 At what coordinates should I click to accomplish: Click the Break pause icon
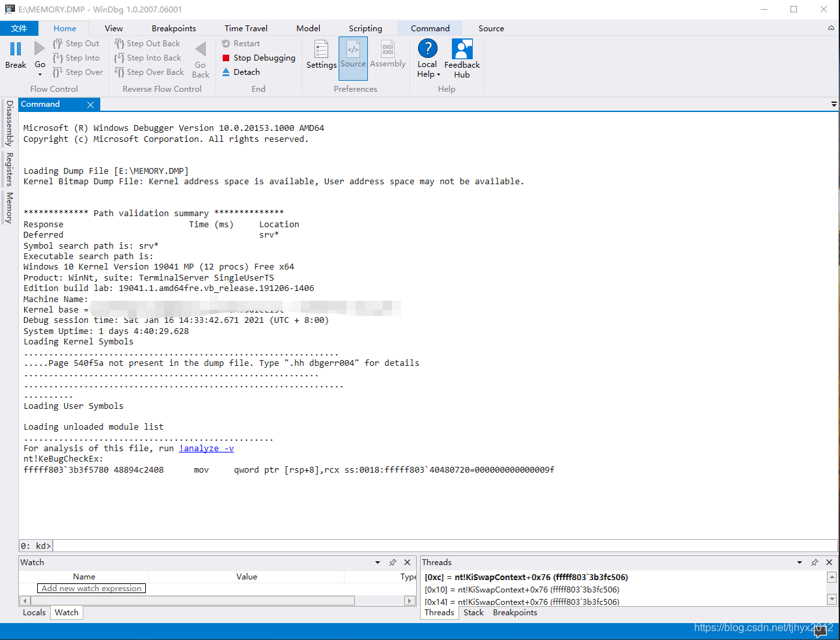pos(16,49)
